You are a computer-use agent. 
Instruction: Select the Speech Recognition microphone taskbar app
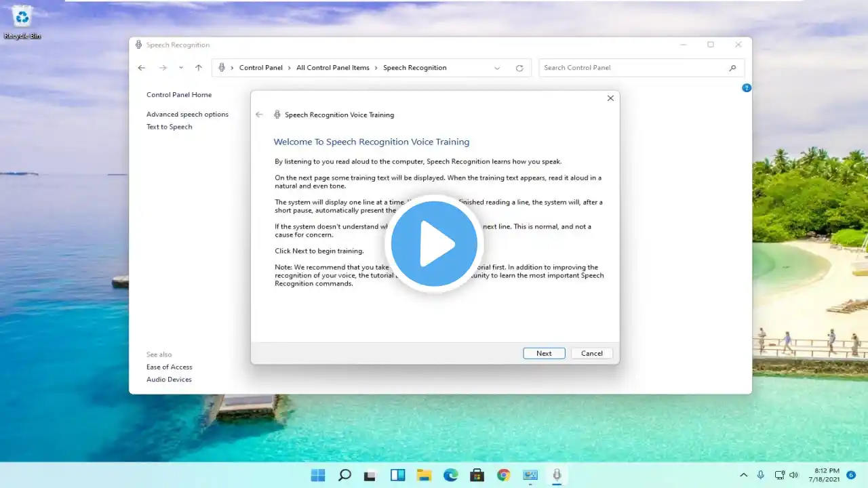point(557,475)
